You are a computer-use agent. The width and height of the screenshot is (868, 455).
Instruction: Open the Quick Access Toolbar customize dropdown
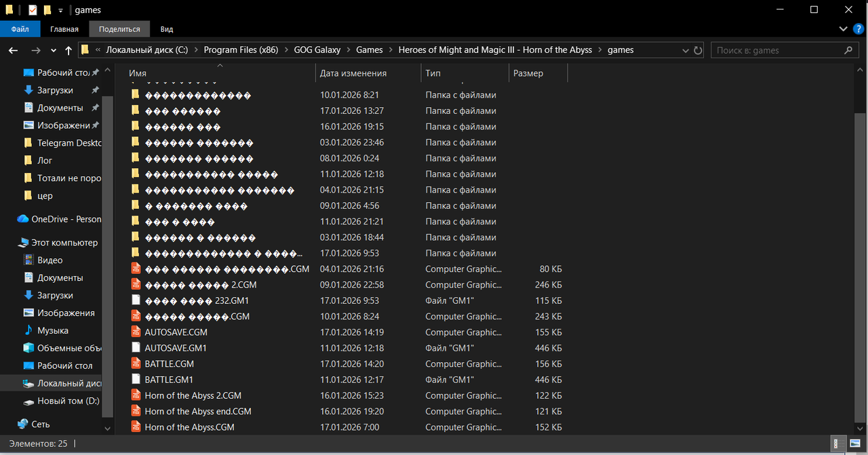pyautogui.click(x=60, y=10)
